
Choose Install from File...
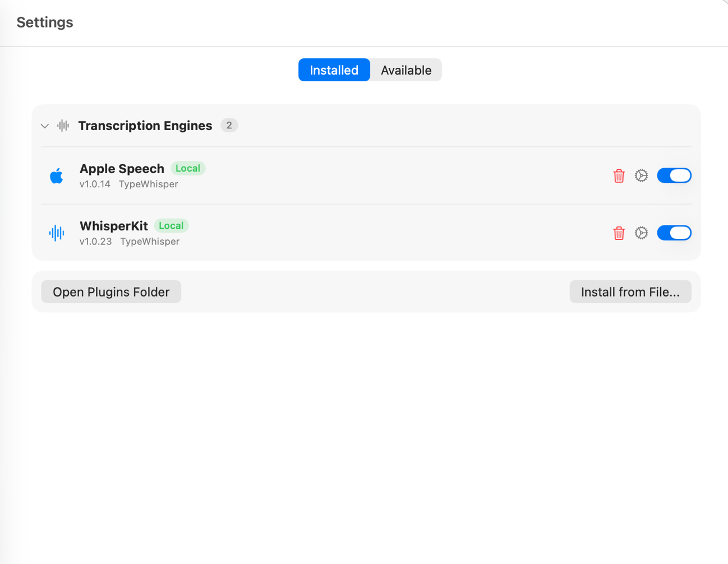pyautogui.click(x=630, y=292)
